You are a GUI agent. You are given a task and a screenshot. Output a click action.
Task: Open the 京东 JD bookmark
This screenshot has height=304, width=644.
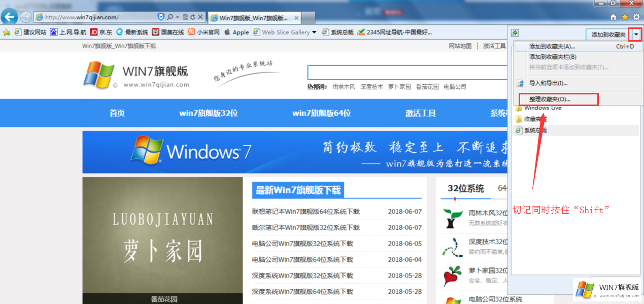pos(101,32)
